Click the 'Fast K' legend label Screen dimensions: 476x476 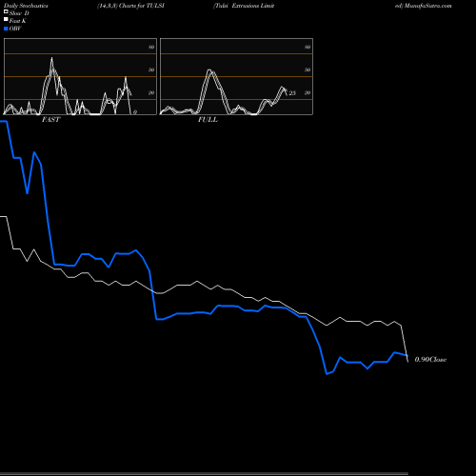pyautogui.click(x=18, y=21)
